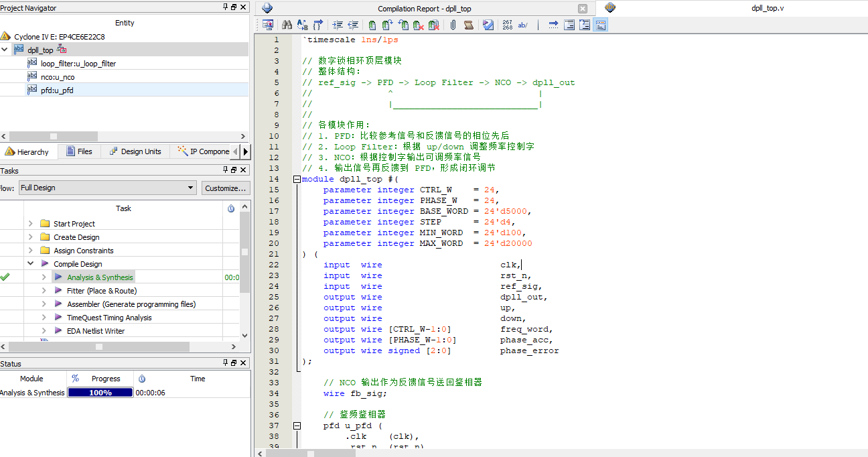Screen dimensions: 868x457
Task: Select pfd:u_pfd entity
Action: [x=57, y=90]
